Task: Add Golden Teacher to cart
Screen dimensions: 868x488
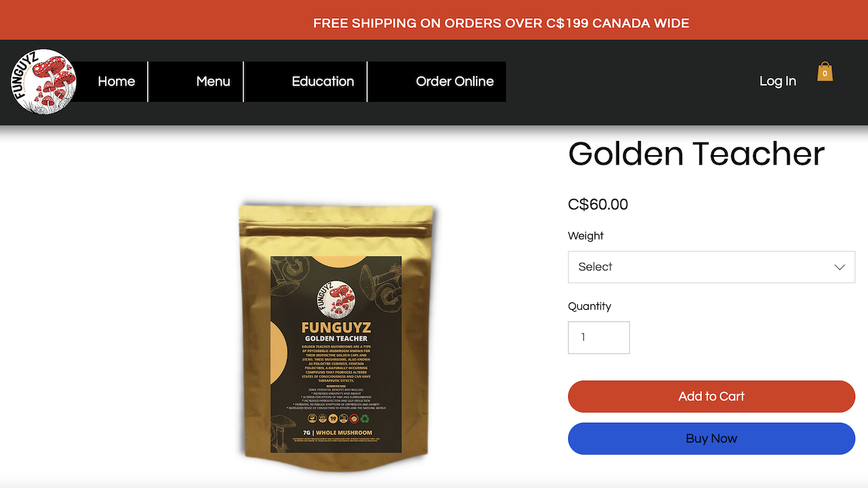Action: (711, 396)
